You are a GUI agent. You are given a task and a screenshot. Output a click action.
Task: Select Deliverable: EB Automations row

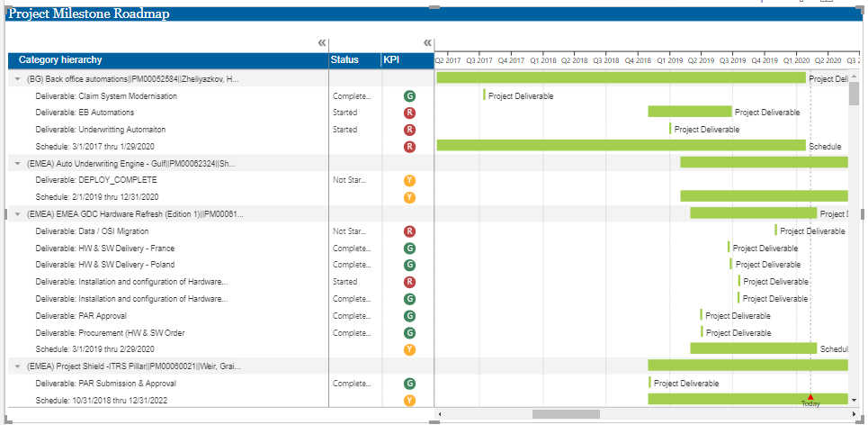tap(221, 113)
